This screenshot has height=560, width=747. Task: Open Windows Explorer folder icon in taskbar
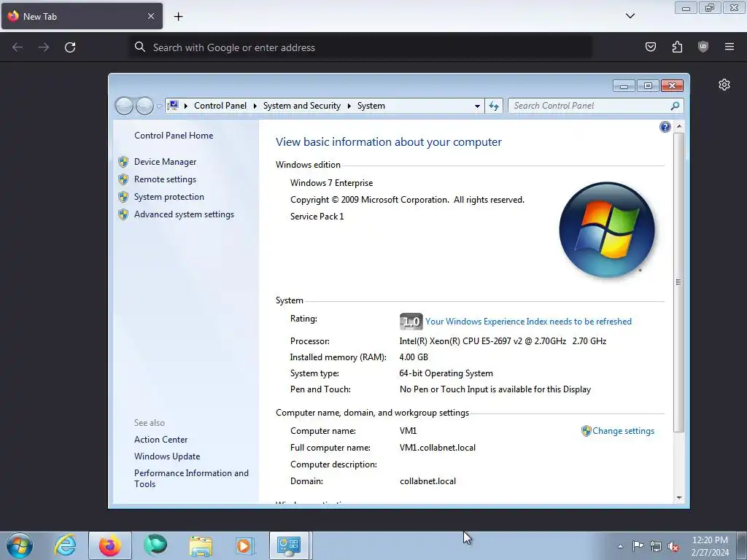click(x=201, y=545)
